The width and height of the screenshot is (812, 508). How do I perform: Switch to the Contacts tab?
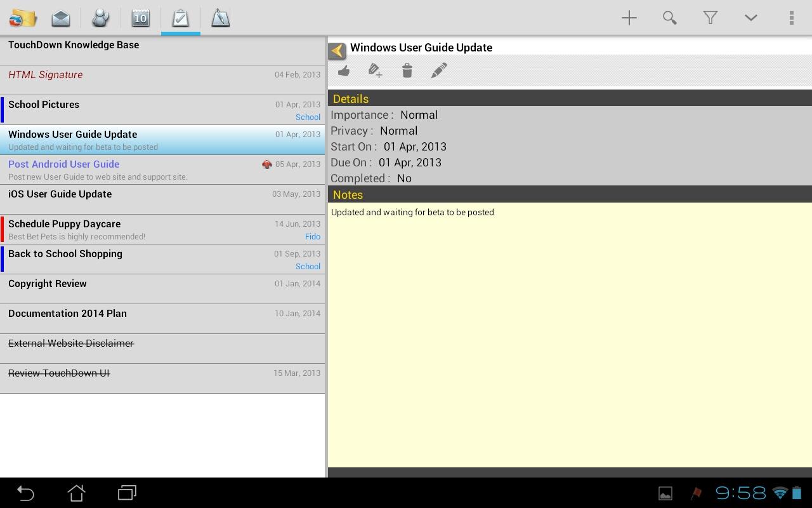coord(100,18)
